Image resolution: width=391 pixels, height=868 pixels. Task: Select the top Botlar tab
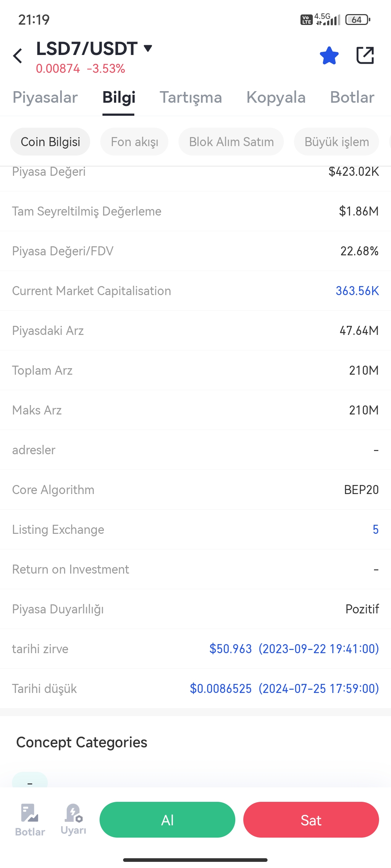click(x=352, y=98)
